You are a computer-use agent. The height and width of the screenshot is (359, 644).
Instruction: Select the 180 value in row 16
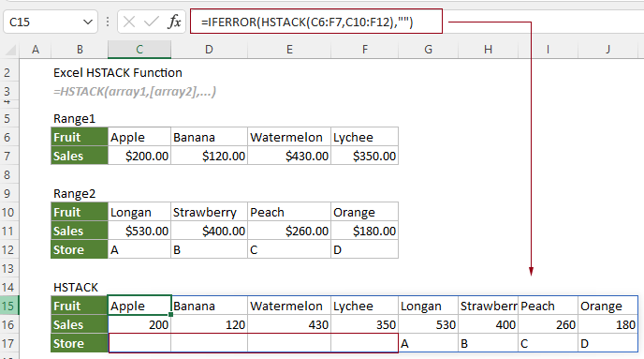click(x=607, y=325)
